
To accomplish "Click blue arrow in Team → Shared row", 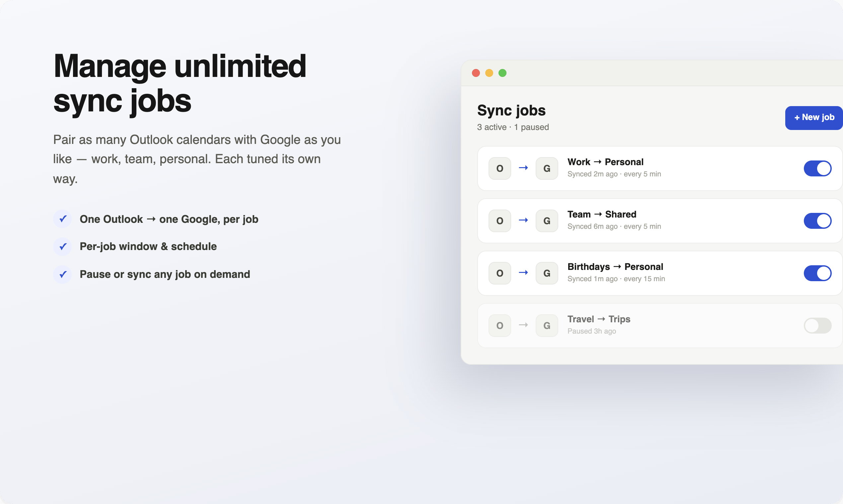I will (x=523, y=220).
